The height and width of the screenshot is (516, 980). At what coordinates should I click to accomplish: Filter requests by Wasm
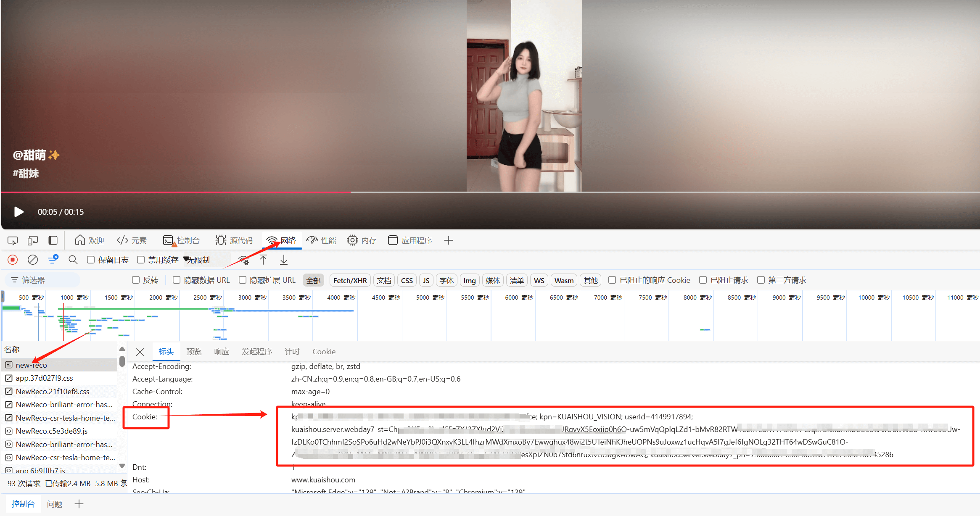click(x=564, y=280)
